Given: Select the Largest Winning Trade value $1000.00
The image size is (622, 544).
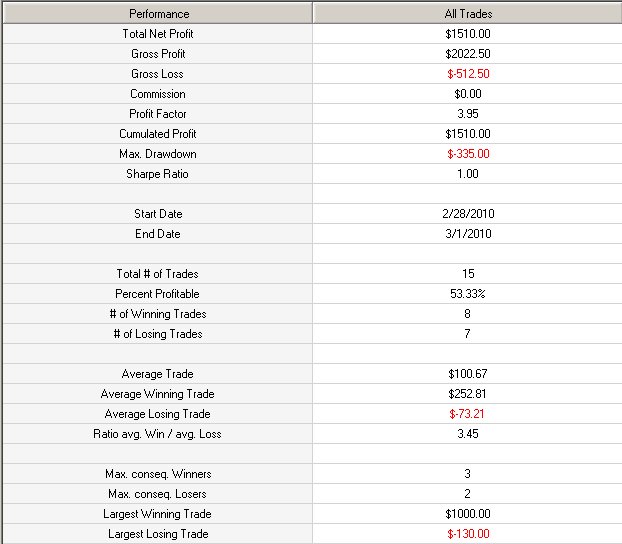Looking at the screenshot, I should pos(468,514).
